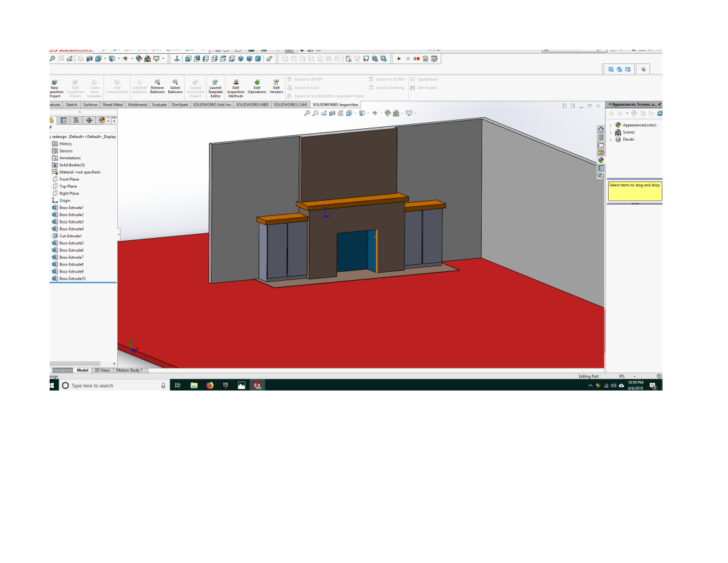This screenshot has height=563, width=728.
Task: Select the isometric view cube icon
Action: (241, 59)
